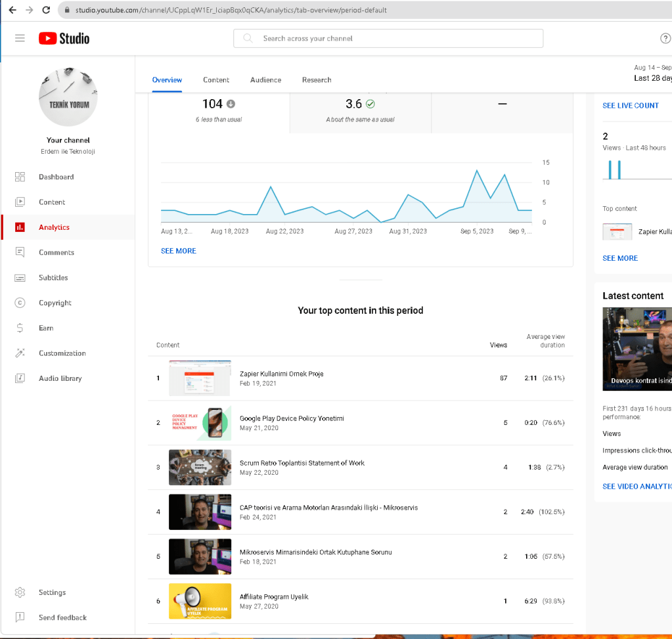
Task: Open Zapier Kullanimi Ornek Proje video title
Action: click(282, 374)
